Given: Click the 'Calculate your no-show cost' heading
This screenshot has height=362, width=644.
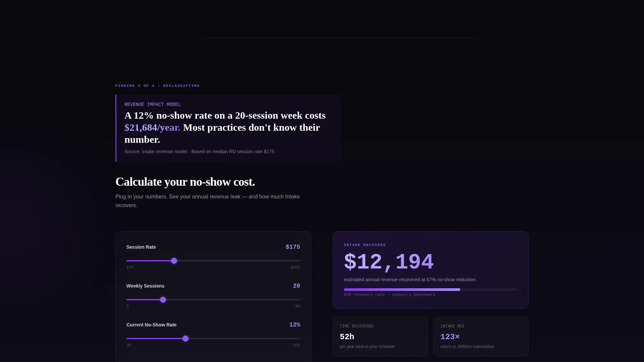Looking at the screenshot, I should pos(185,182).
